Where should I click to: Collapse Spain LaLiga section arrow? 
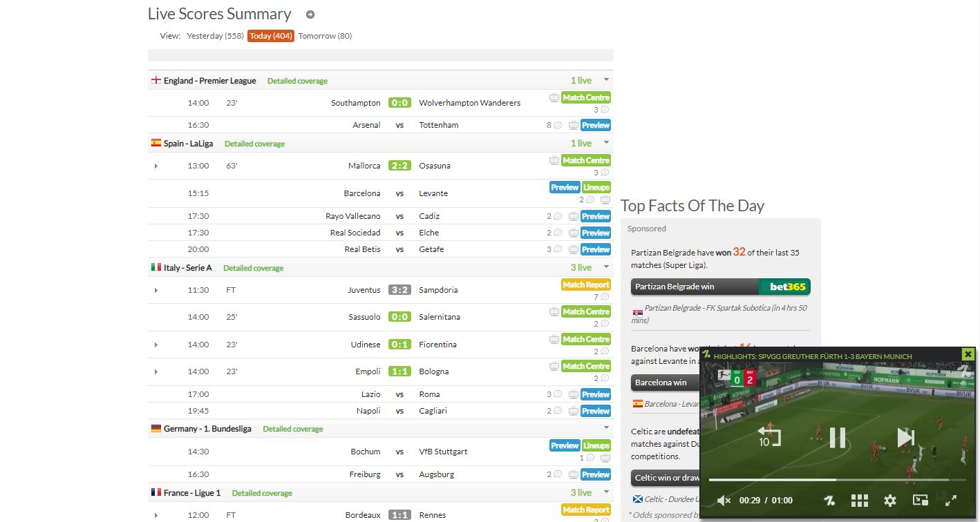tap(606, 143)
